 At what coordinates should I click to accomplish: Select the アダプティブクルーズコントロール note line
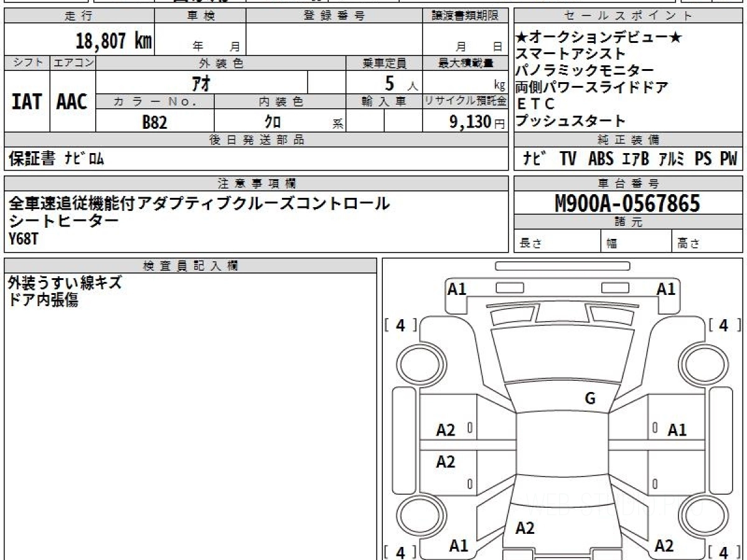(199, 203)
